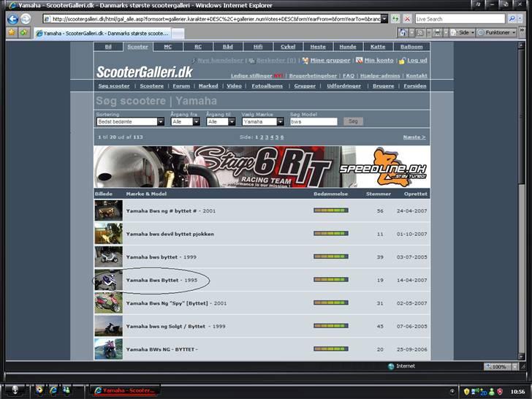This screenshot has width=532, height=399.
Task: Click the Add to Favorites icon
Action: coord(23,33)
